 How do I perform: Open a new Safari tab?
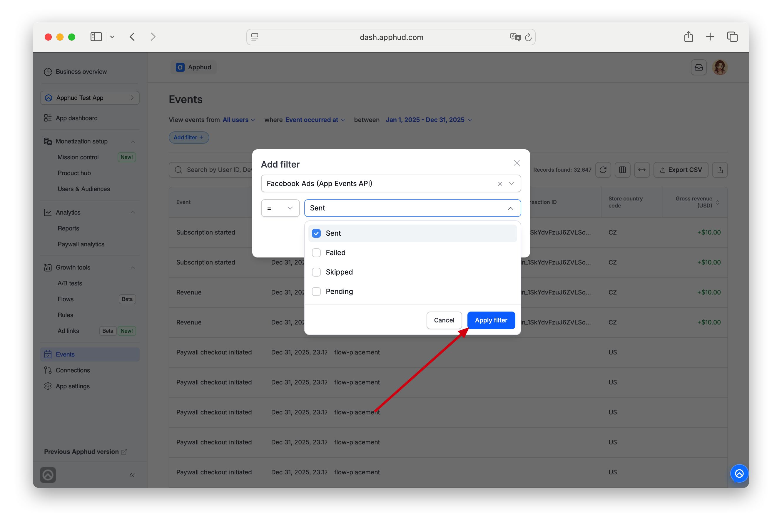[710, 37]
